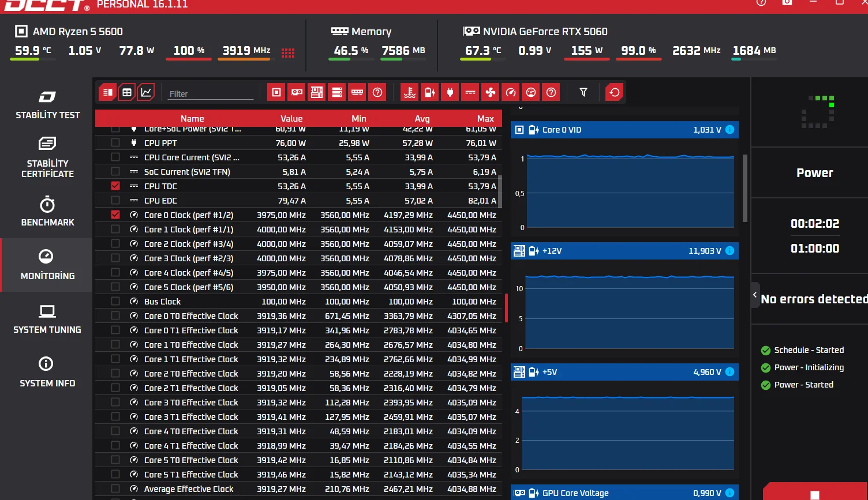Toggle the power plug sensor filter
This screenshot has height=500, width=868.
pos(450,92)
